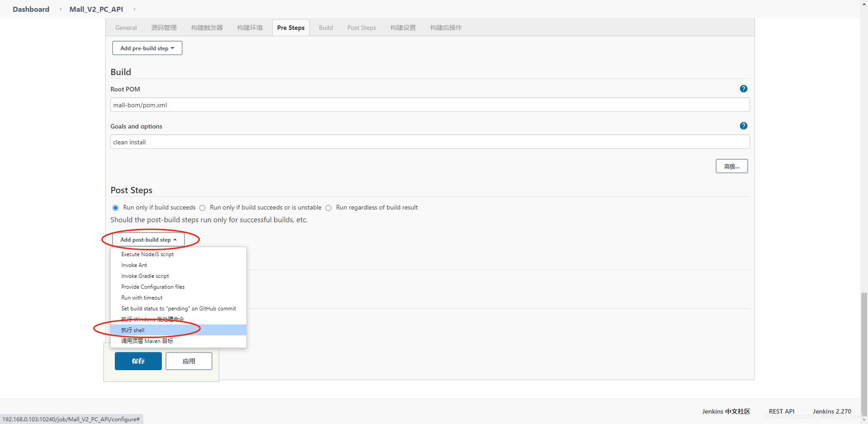This screenshot has width=868, height=424.
Task: Choose 执行 Windows 批处理命令 entry
Action: pyautogui.click(x=179, y=319)
